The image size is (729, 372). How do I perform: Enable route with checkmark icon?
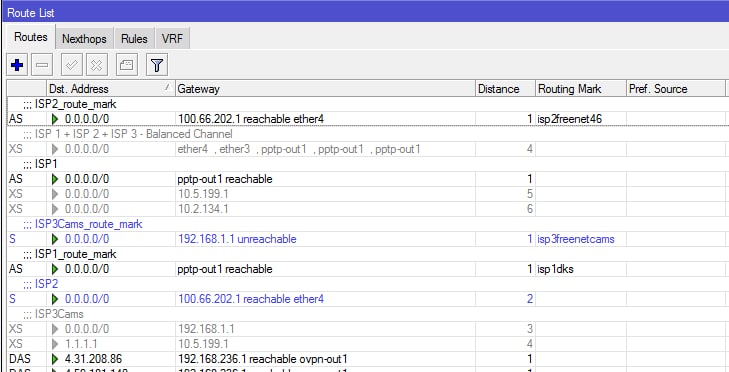[x=72, y=65]
